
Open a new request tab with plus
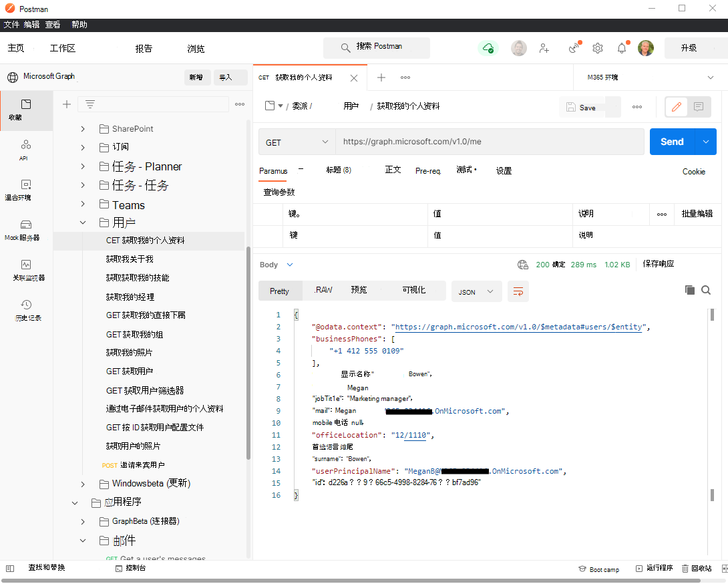click(381, 78)
